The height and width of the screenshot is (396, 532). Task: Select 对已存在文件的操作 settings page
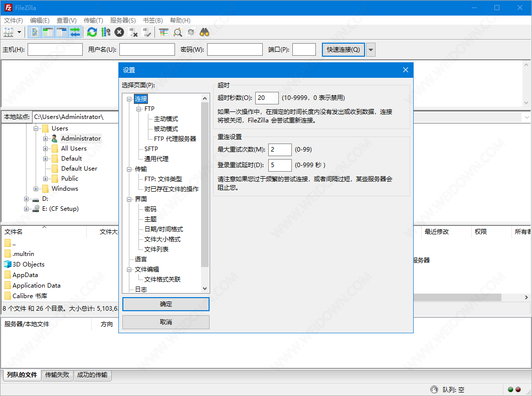(x=171, y=189)
